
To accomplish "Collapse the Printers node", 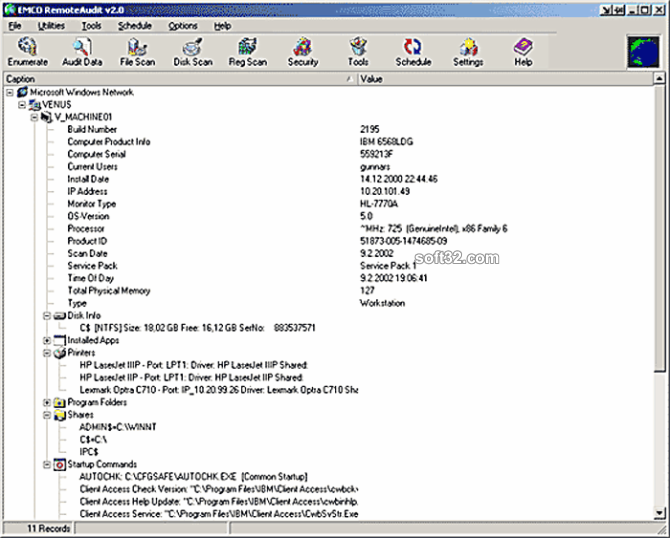I will pos(47,353).
